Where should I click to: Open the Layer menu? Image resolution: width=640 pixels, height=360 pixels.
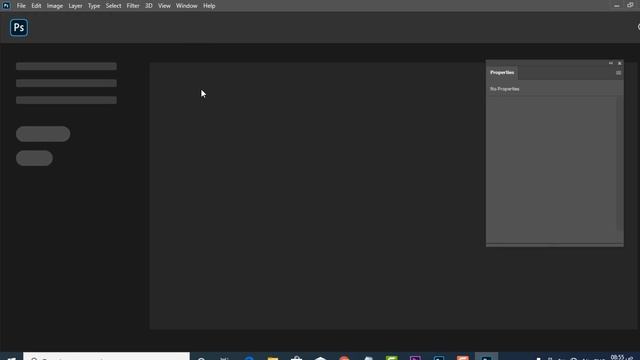[76, 6]
